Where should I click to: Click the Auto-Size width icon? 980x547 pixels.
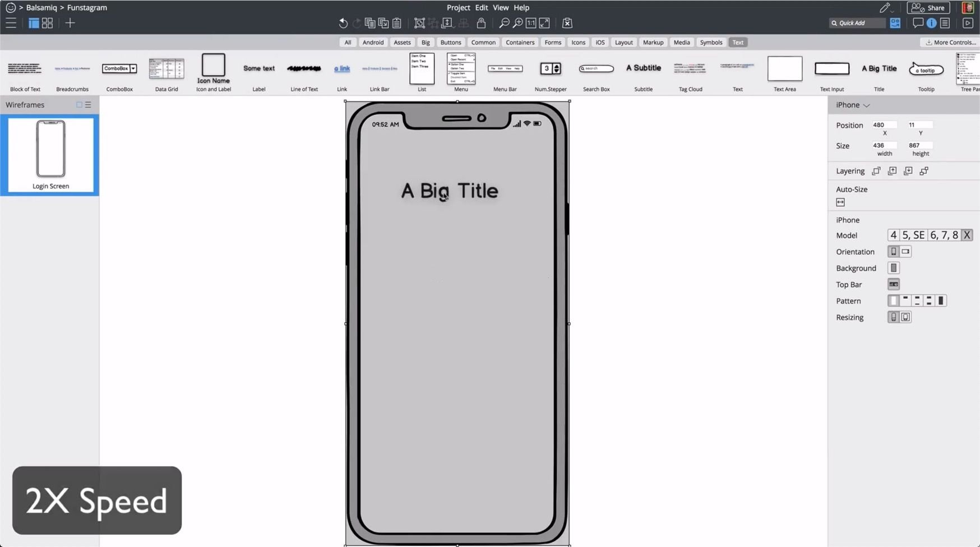[x=840, y=202]
